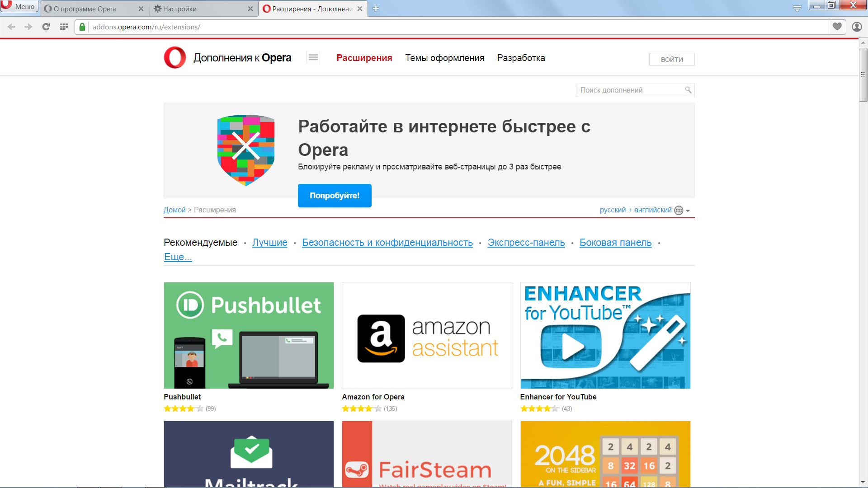Click the Дополнения к Opera heading

pos(242,58)
